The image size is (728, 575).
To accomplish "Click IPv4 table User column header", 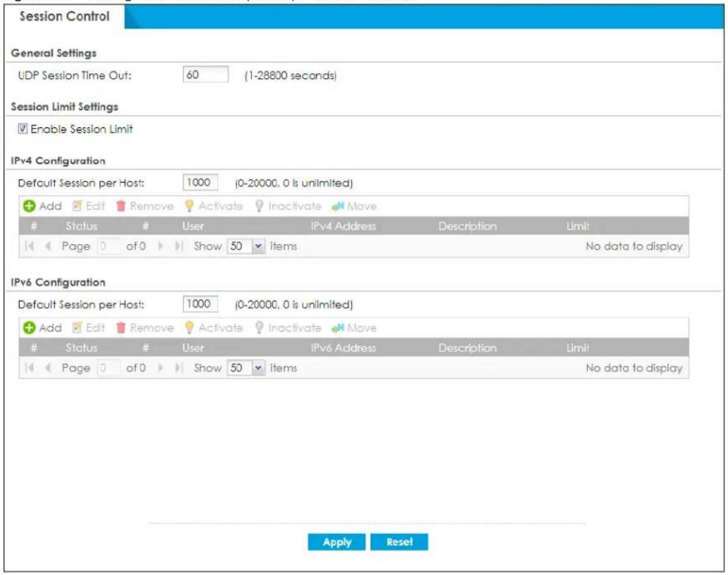I will click(192, 226).
